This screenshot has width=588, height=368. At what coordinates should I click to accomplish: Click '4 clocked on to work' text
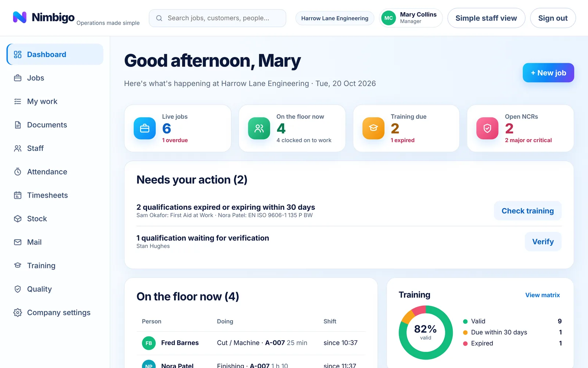[x=304, y=140]
